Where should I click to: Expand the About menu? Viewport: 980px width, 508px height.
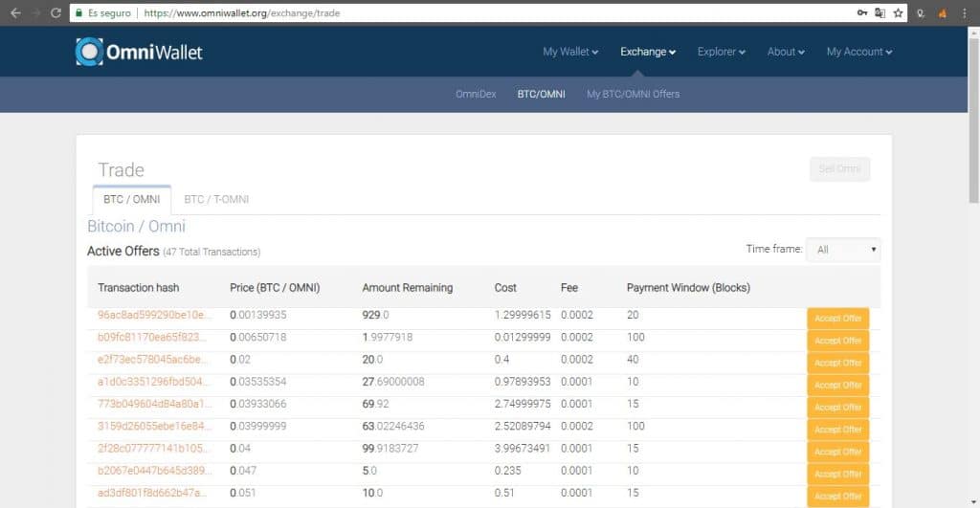click(x=786, y=52)
